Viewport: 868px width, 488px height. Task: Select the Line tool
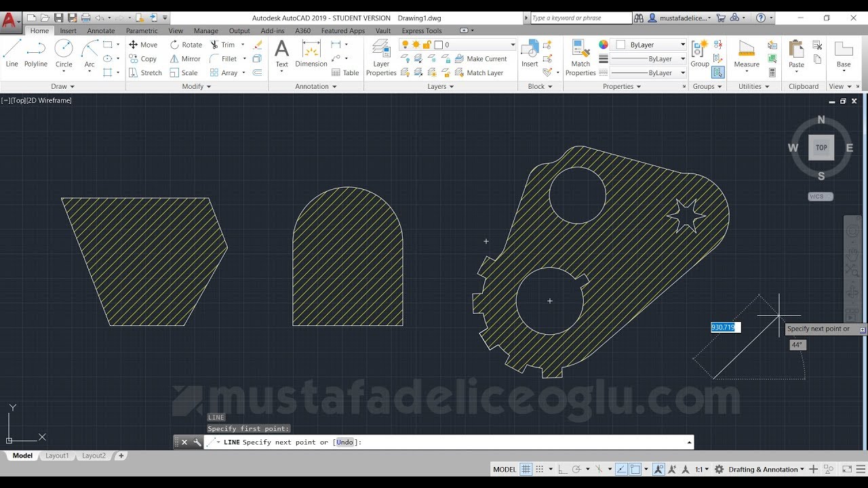12,53
